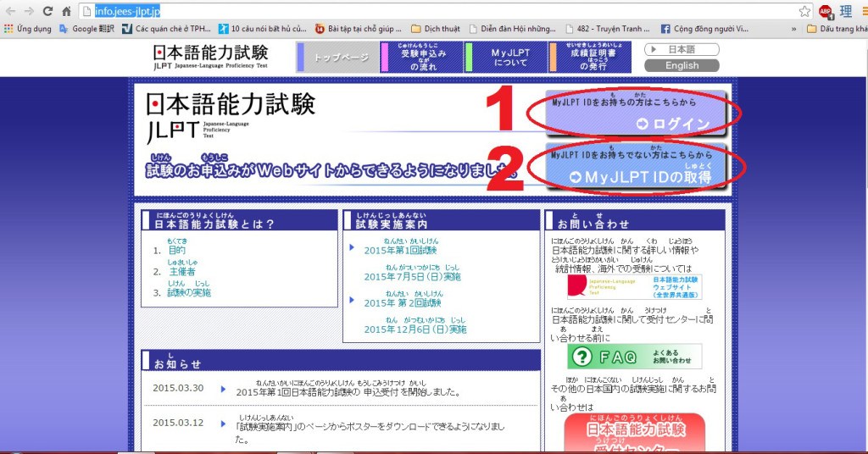
Task: Click the browser Forward arrow
Action: (29, 11)
